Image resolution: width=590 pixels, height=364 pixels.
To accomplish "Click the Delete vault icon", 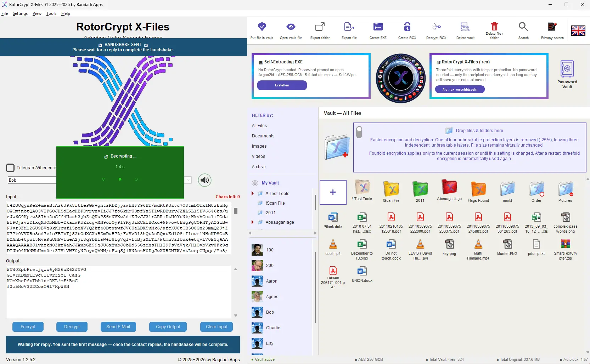I will click(465, 27).
